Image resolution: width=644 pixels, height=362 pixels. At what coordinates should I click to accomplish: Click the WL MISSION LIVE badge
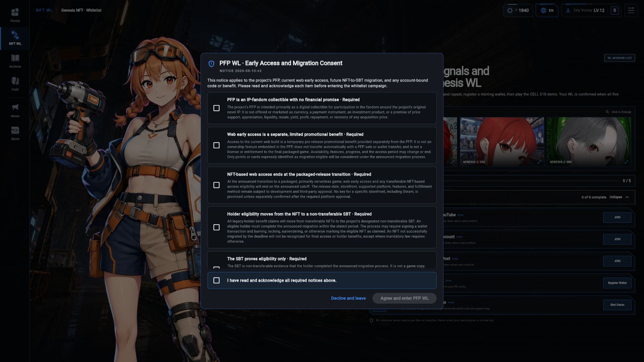(x=619, y=58)
